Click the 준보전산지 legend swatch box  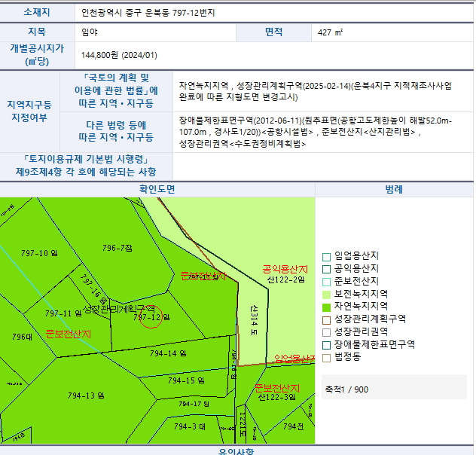(x=326, y=282)
